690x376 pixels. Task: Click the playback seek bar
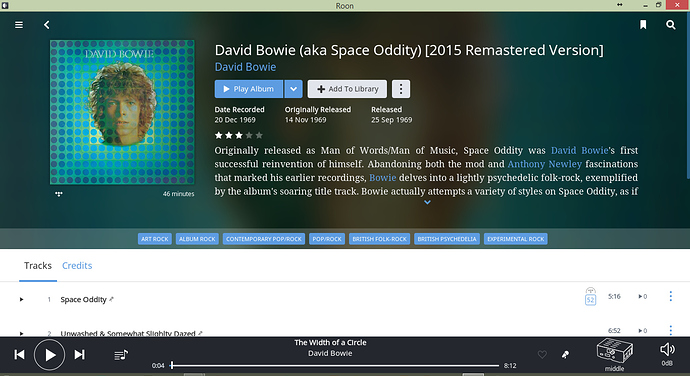tap(335, 365)
